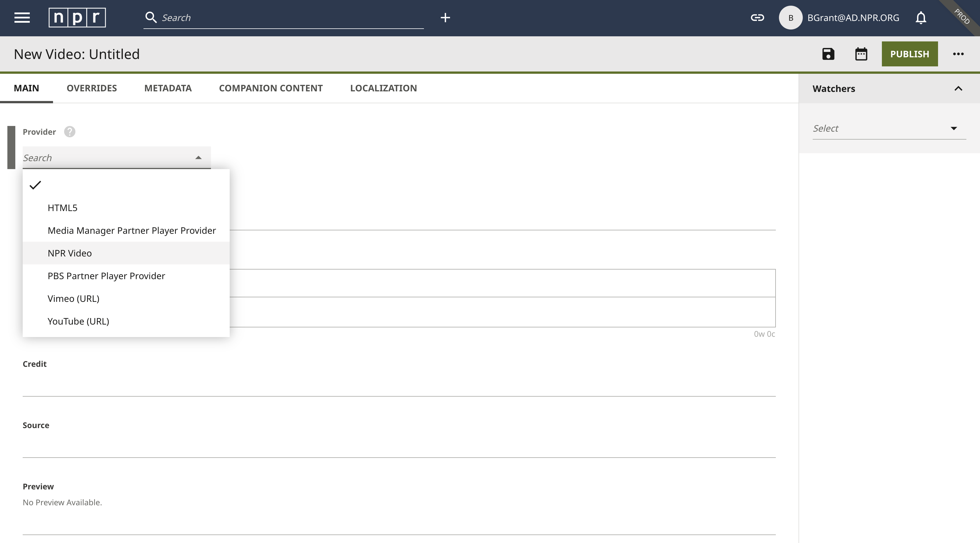Click the plus create-new icon
Image resolution: width=980 pixels, height=543 pixels.
tap(445, 18)
